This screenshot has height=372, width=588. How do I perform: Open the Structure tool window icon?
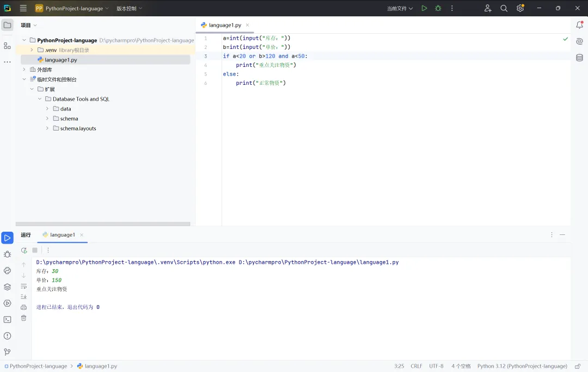click(7, 46)
